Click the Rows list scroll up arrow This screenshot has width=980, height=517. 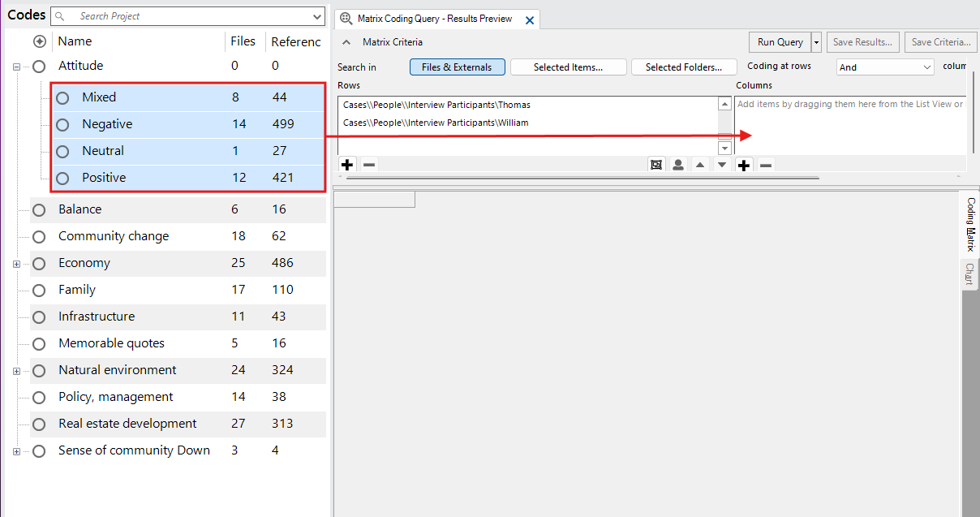724,103
